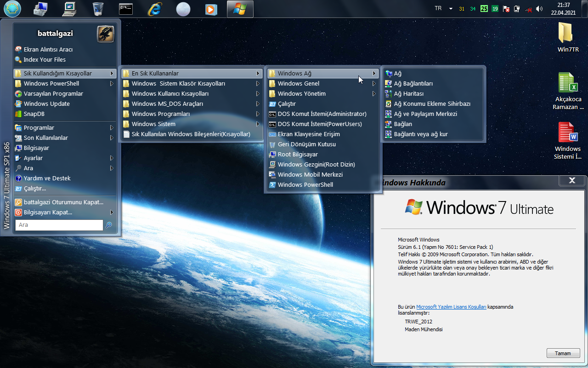
Task: Close the Windows Hakkında dialog
Action: pos(572,181)
